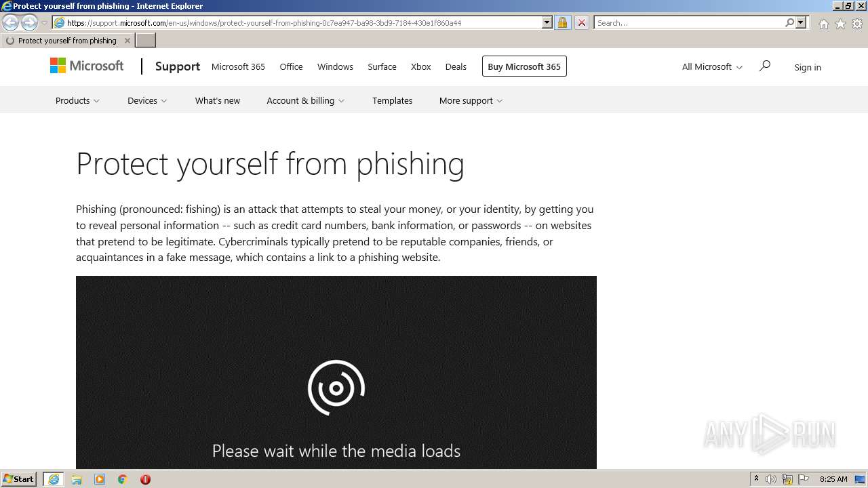Click the Buy Microsoft 365 button
This screenshot has width=868, height=488.
524,66
